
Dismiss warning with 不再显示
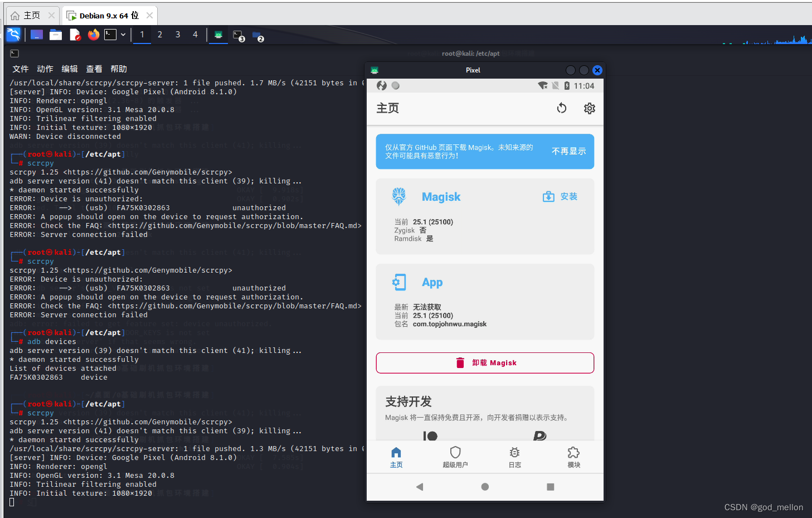569,151
